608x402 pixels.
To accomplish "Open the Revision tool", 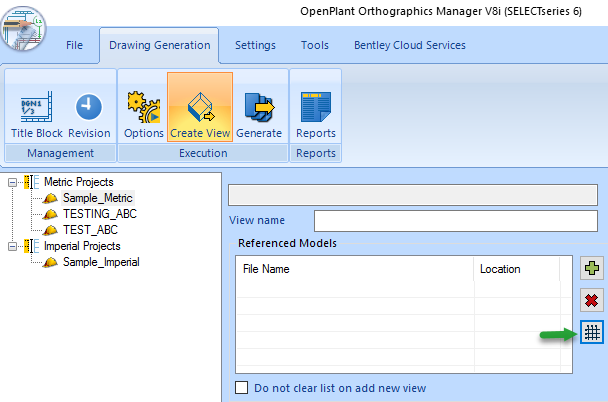I will (89, 115).
